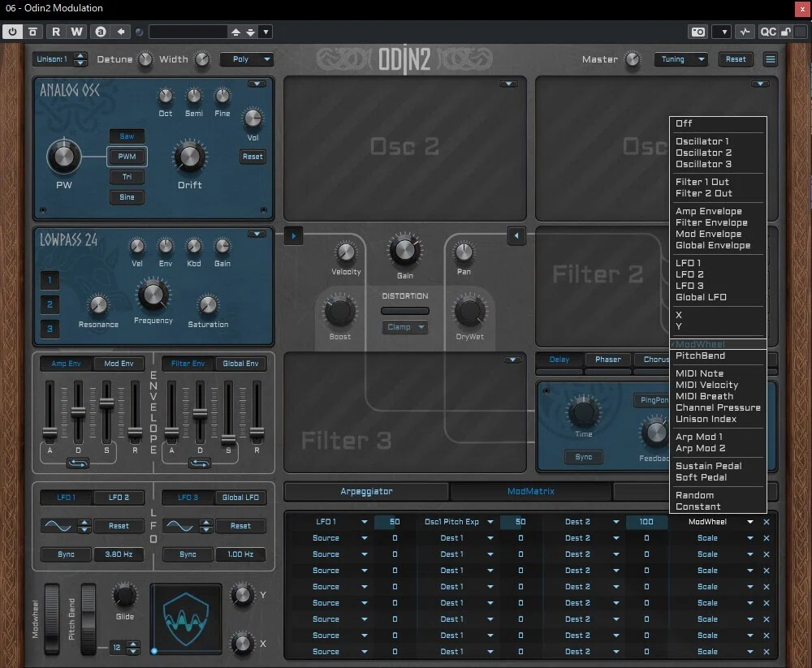Image resolution: width=812 pixels, height=668 pixels.
Task: Click the X remove icon on ModWheel row
Action: tap(767, 522)
